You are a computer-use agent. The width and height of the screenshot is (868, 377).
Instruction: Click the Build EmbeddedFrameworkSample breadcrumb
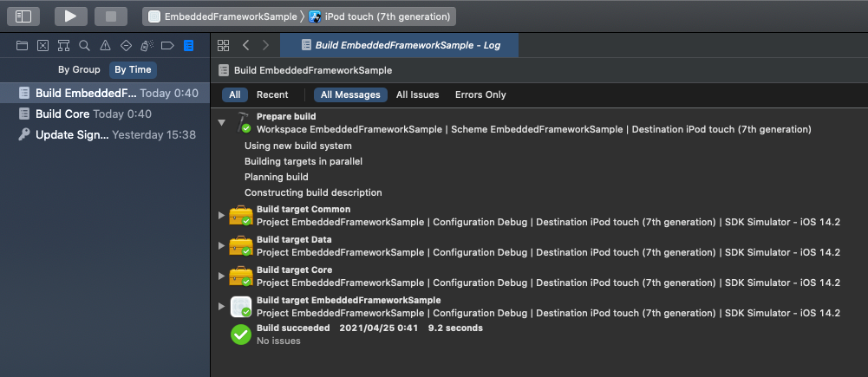(x=313, y=70)
